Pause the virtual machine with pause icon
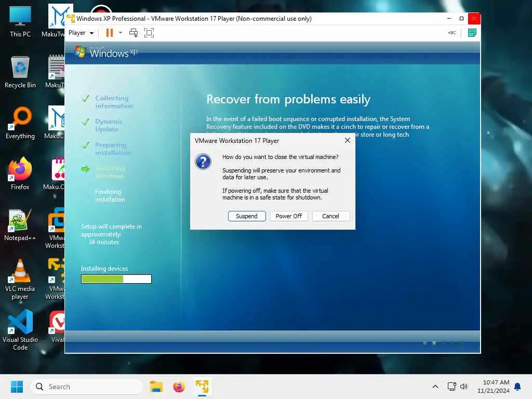This screenshot has width=532, height=399. pos(109,33)
